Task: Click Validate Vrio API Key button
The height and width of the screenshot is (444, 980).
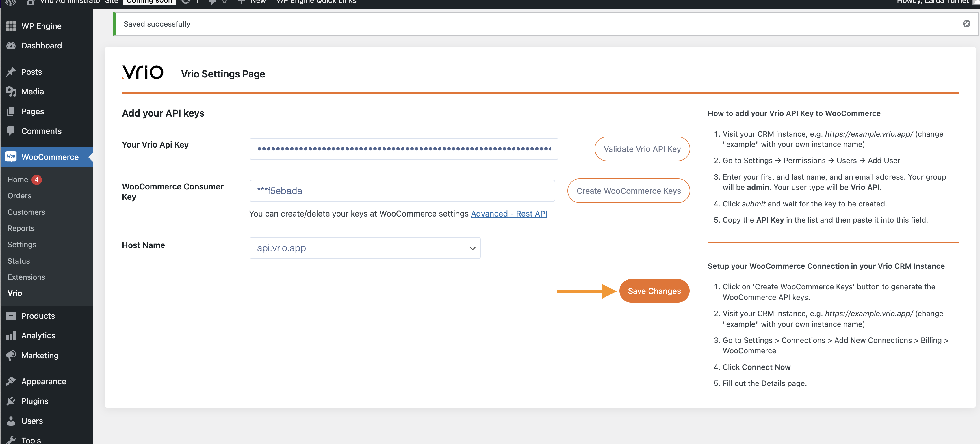Action: pyautogui.click(x=642, y=149)
